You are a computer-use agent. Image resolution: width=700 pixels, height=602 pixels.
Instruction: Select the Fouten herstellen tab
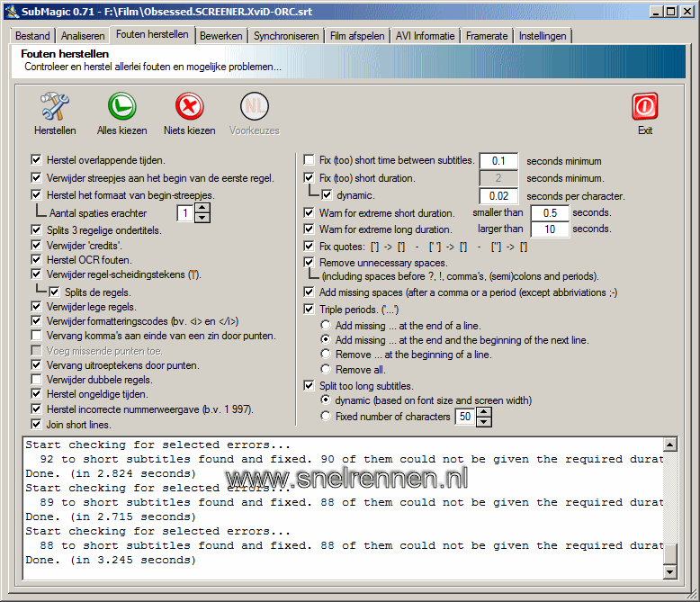[x=152, y=34]
